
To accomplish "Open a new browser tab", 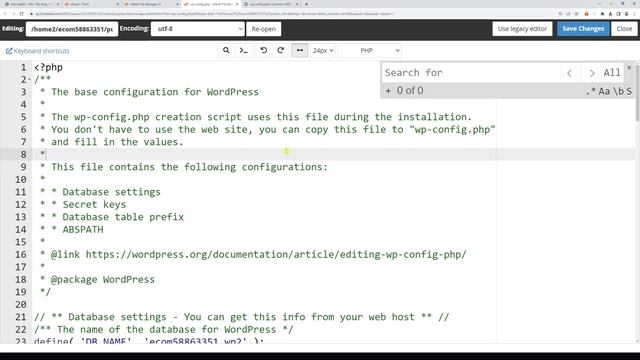I will tap(307, 4).
